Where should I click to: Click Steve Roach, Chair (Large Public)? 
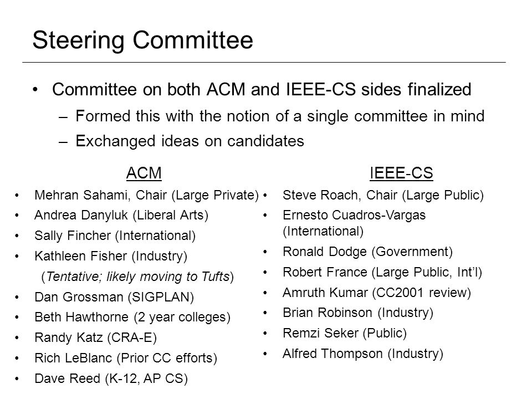(383, 196)
